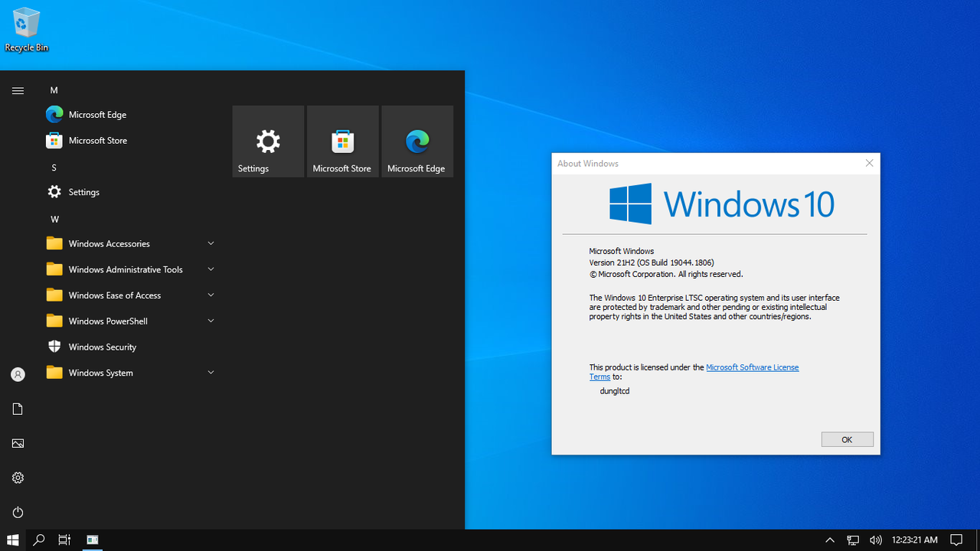The height and width of the screenshot is (551, 980).
Task: Open the Start menu hamburger navigation
Action: [18, 90]
